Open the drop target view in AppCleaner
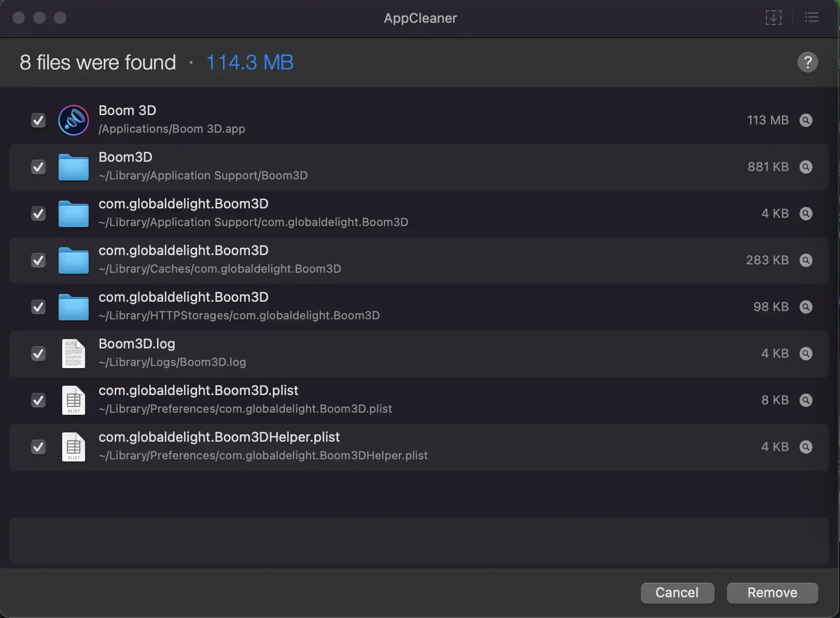The width and height of the screenshot is (840, 618). (x=774, y=17)
